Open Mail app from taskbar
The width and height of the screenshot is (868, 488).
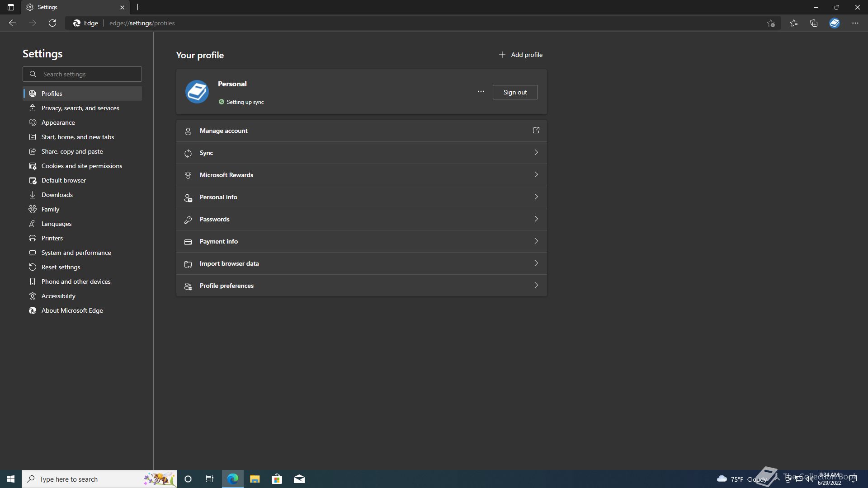299,479
